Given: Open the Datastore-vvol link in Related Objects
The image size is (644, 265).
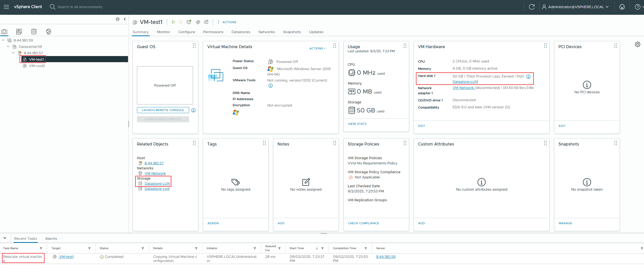Looking at the screenshot, I should coord(157,189).
